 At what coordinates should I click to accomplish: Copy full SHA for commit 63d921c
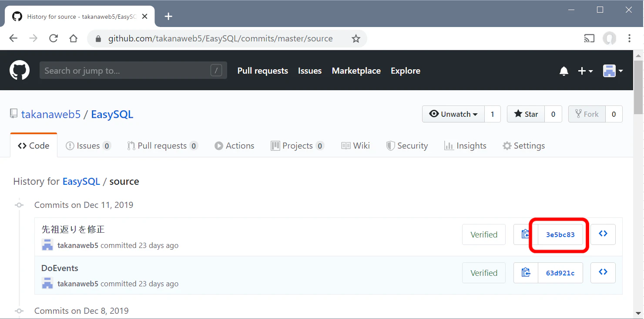(526, 273)
